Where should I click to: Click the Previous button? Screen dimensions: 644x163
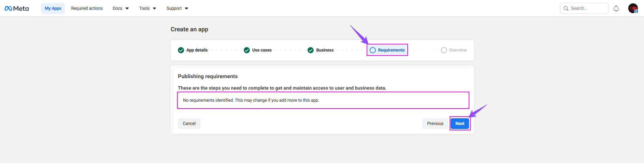pos(435,124)
